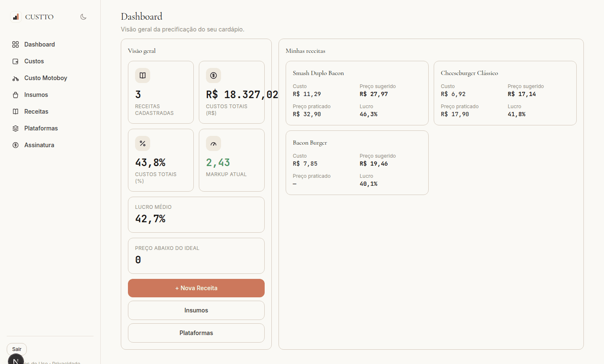The image size is (604, 364).
Task: Click the Insumos button below Nova Receita
Action: 196,310
